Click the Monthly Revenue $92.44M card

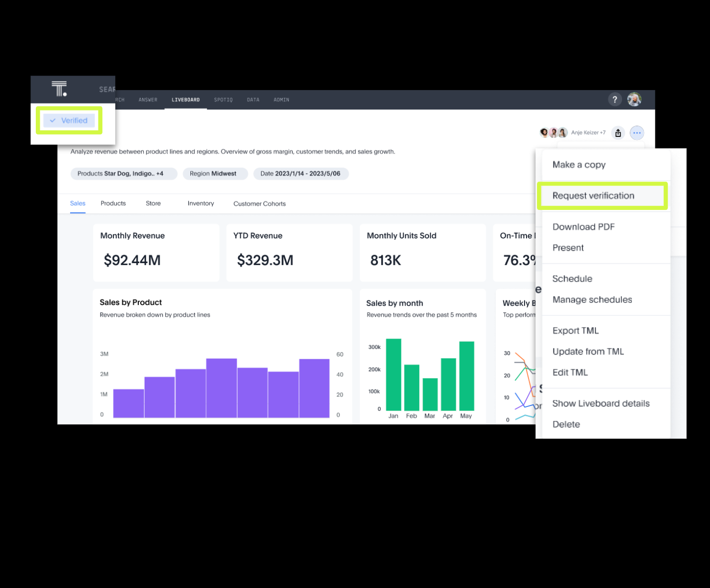(156, 253)
